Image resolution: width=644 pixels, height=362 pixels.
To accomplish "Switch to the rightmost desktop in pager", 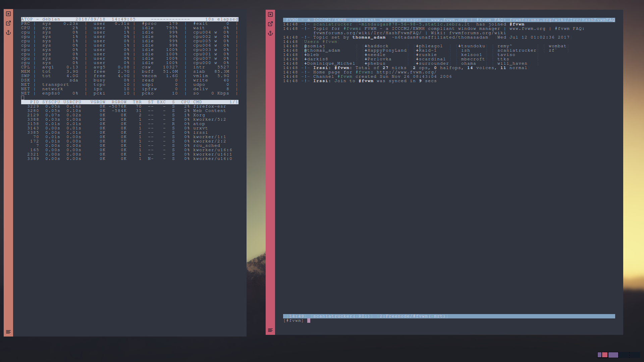I will 635,355.
